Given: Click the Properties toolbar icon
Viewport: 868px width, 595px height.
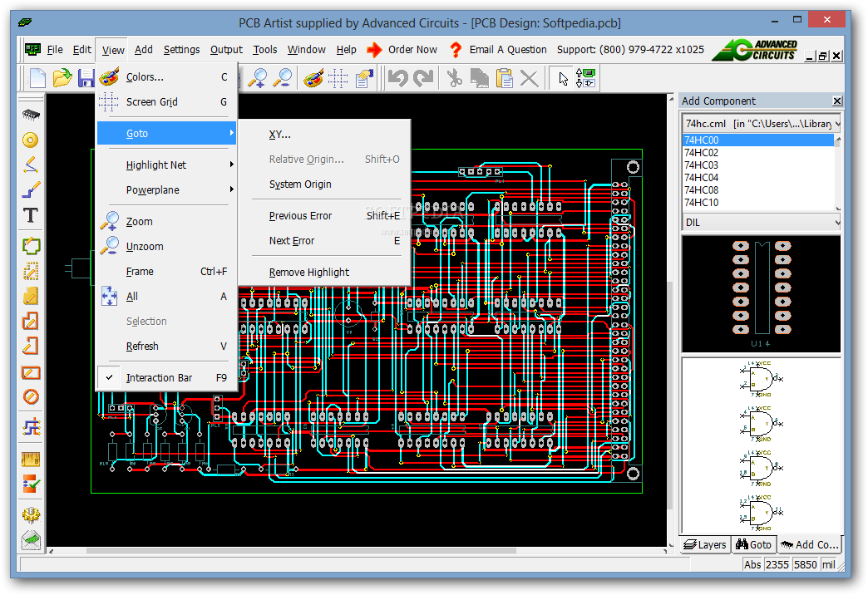Looking at the screenshot, I should click(363, 78).
